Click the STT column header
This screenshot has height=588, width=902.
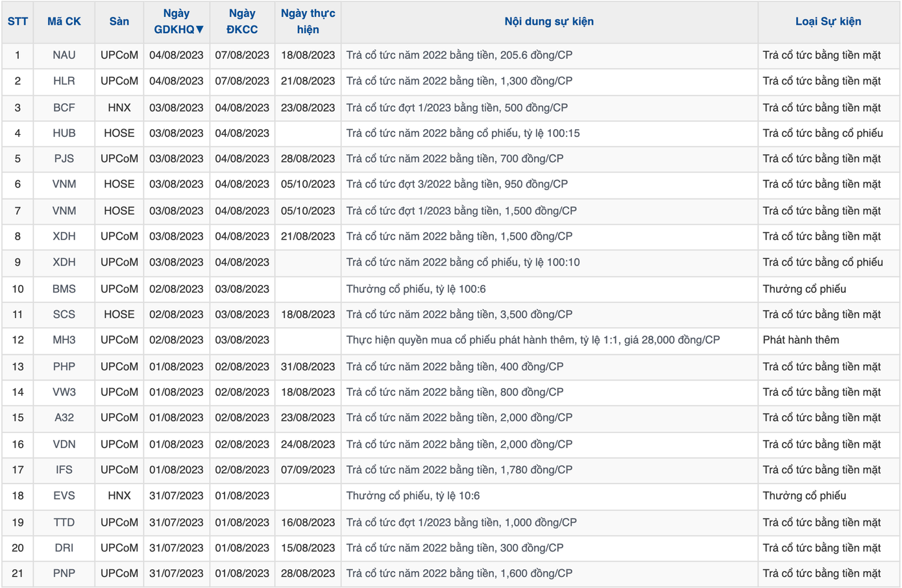(18, 21)
